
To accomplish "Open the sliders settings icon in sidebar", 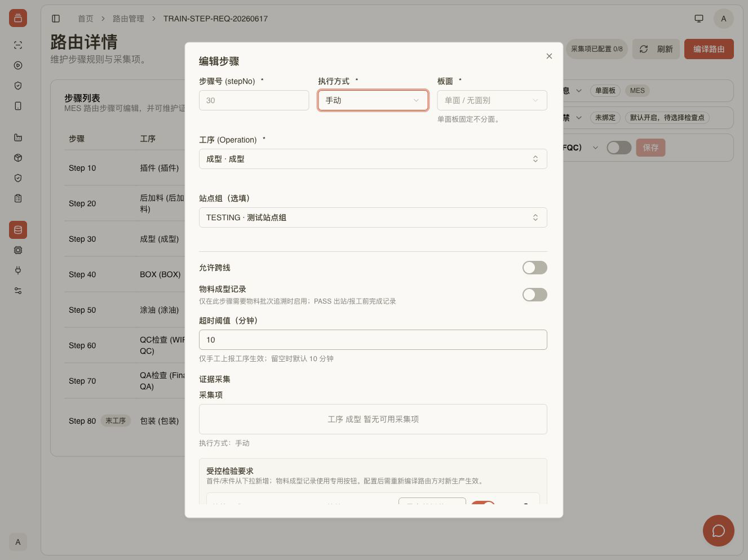I will [18, 291].
